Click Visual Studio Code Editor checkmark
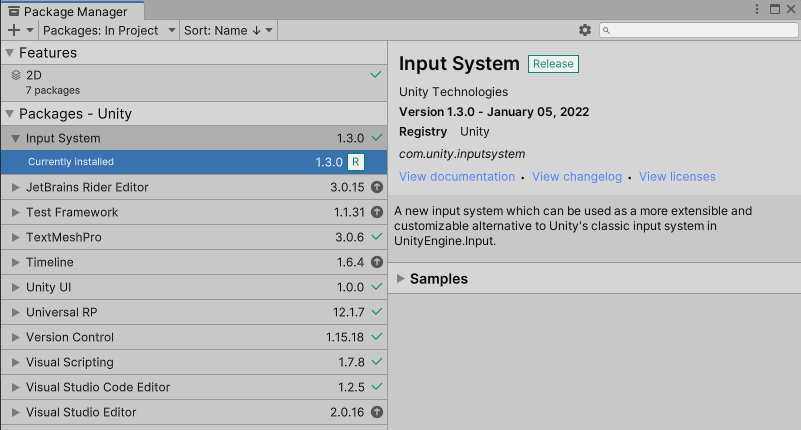The image size is (801, 430). click(377, 387)
